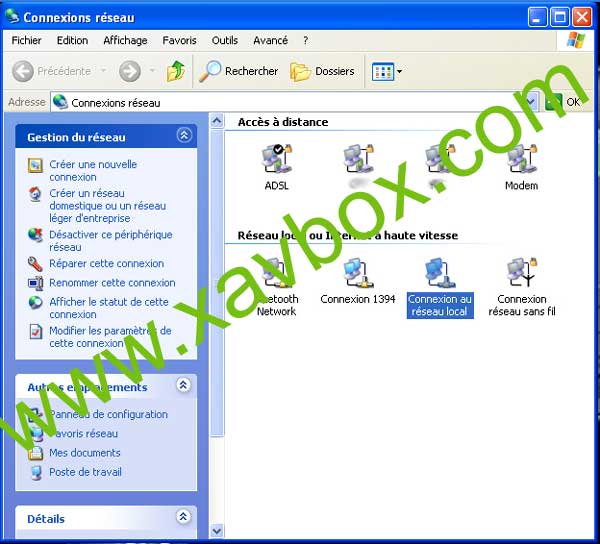600x544 pixels.
Task: Open the Outils menu
Action: coord(225,40)
